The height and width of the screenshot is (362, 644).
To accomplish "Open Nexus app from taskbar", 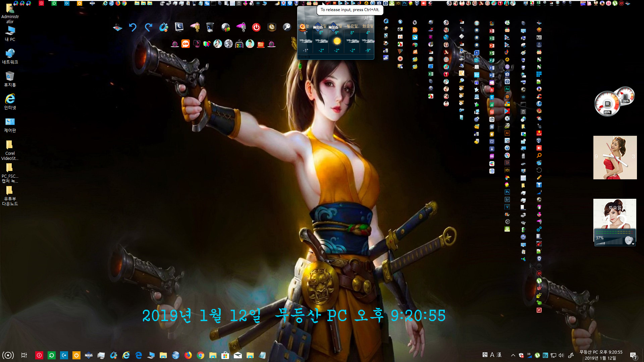I will point(89,355).
